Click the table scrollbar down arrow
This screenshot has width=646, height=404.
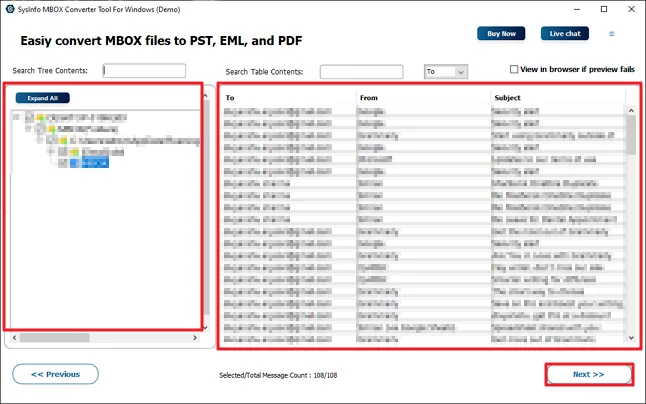pyautogui.click(x=631, y=338)
